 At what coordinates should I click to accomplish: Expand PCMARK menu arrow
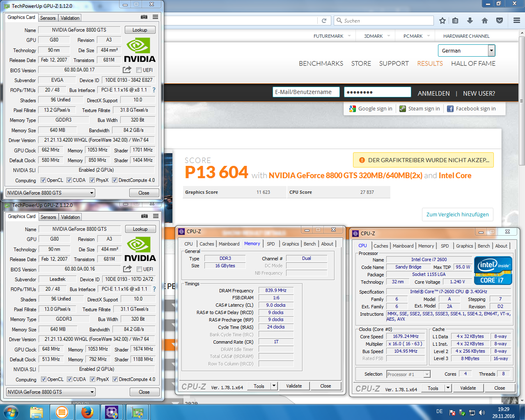point(429,36)
